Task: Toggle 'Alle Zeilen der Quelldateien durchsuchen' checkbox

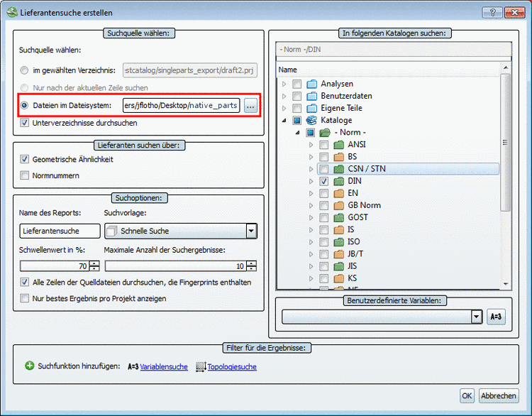Action: [24, 282]
